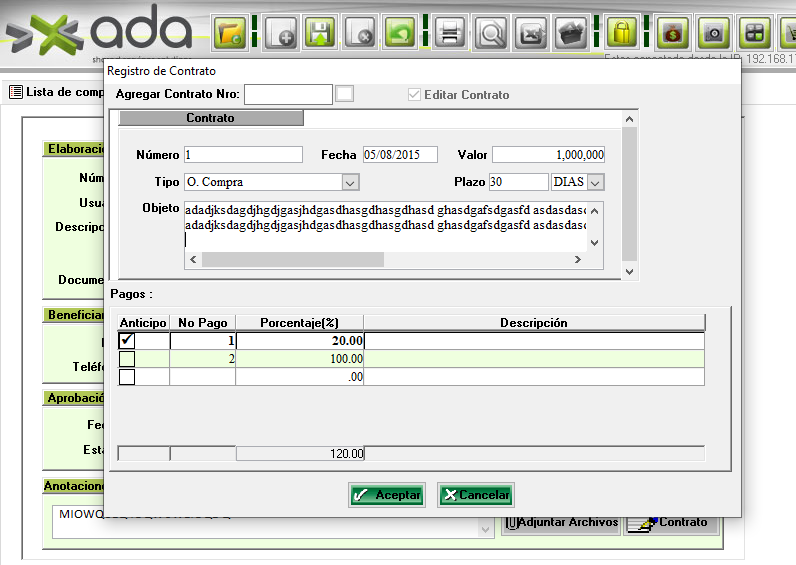Export to Excel toolbar icon
796x565 pixels.
531,33
